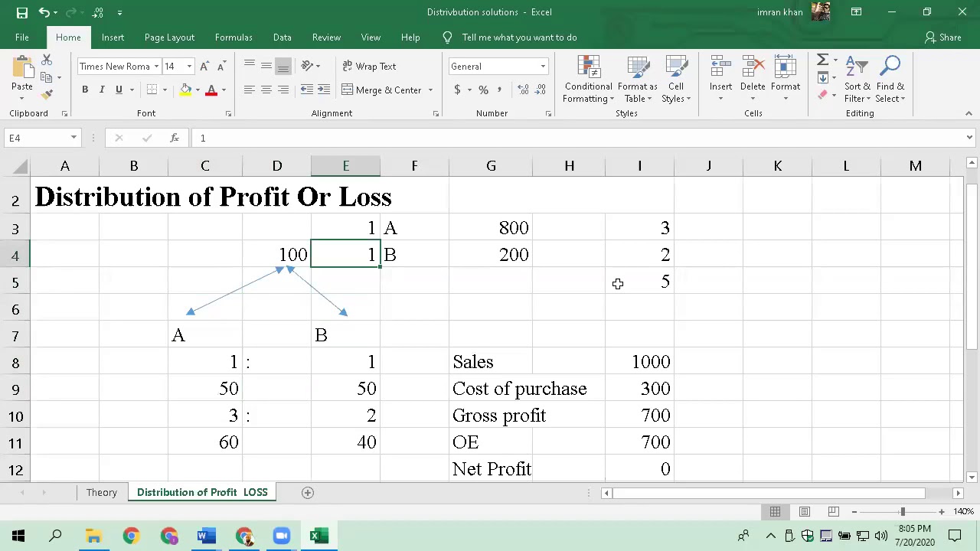The height and width of the screenshot is (551, 980).
Task: Open Sort & Filter options
Action: 857,80
